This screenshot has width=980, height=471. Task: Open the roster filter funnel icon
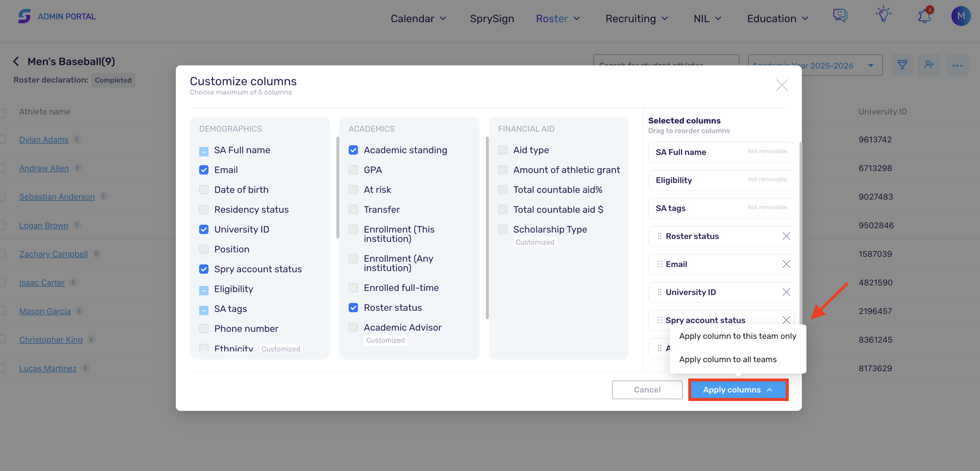(x=902, y=65)
